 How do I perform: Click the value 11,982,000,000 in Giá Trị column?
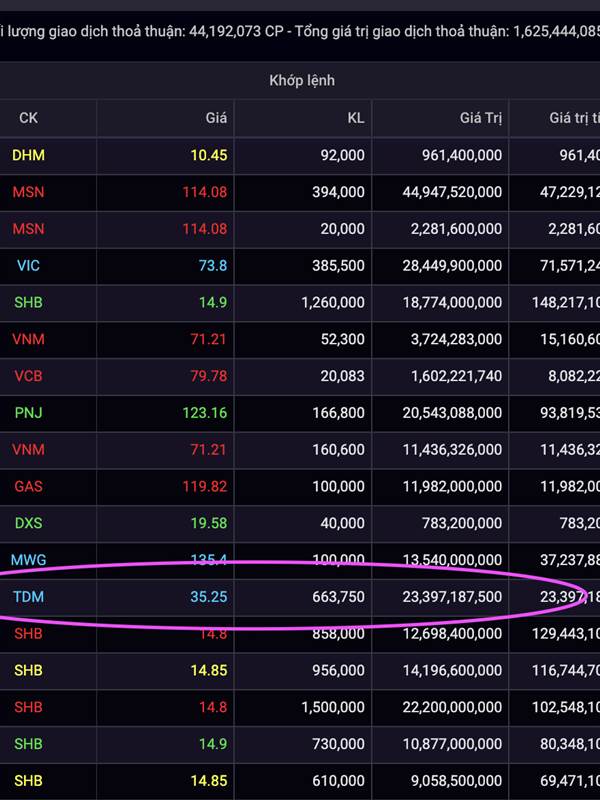point(453,486)
